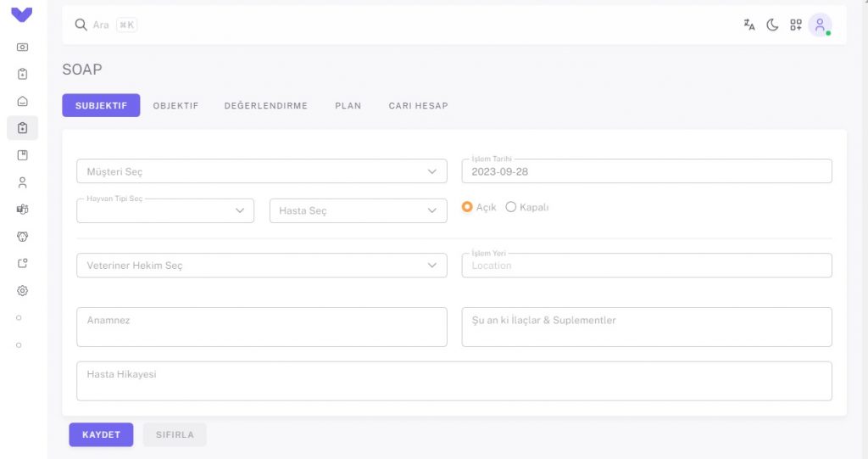The height and width of the screenshot is (459, 868).
Task: Expand the Müşteri Seç dropdown
Action: tap(262, 171)
